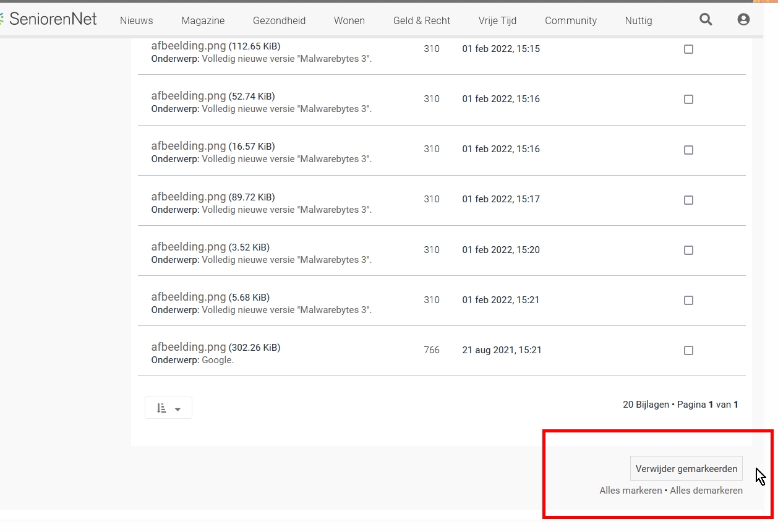Open the Nieuws menu
The width and height of the screenshot is (778, 532).
(136, 21)
